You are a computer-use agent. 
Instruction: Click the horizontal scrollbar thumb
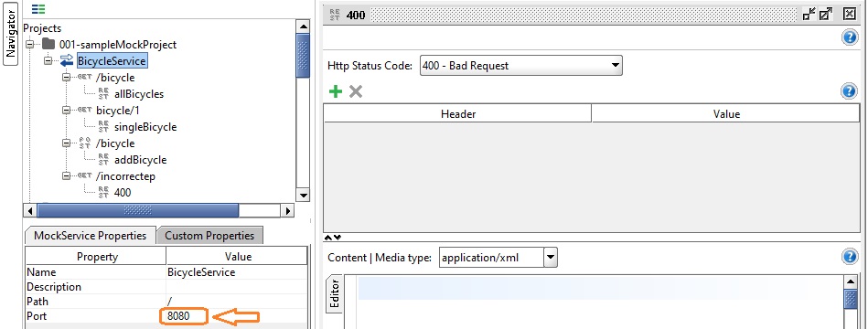coord(137,210)
